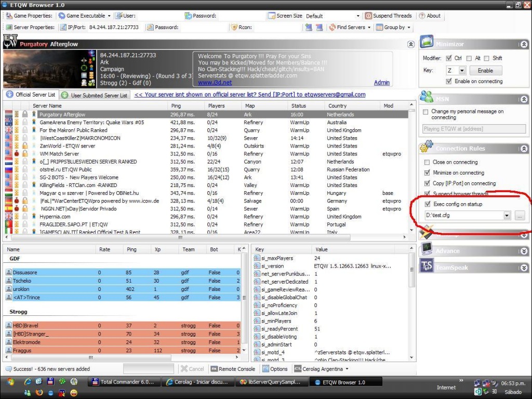Click the orange lock icon on the ZanWorld row

pyautogui.click(x=25, y=146)
